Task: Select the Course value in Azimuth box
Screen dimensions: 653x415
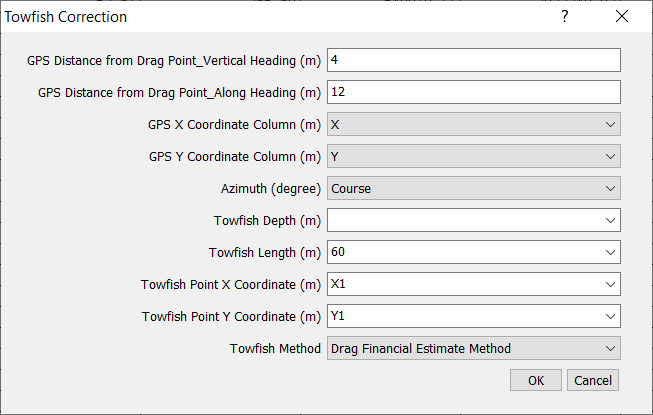Action: [351, 189]
